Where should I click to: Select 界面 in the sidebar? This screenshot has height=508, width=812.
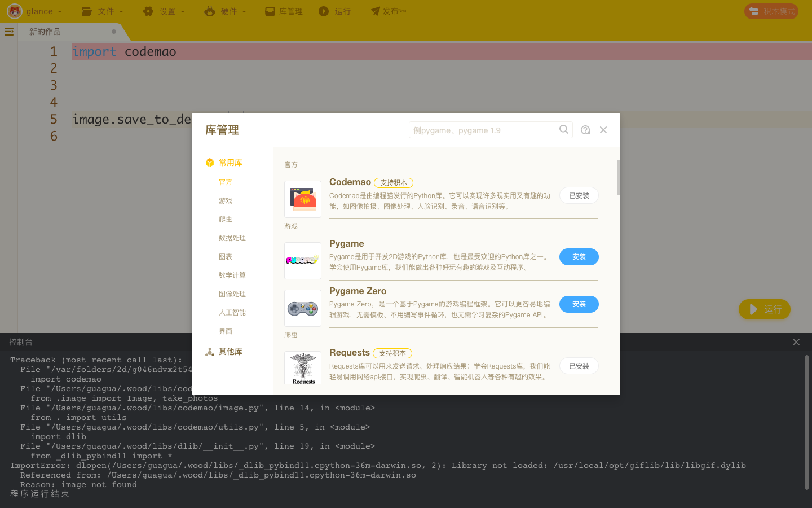(226, 331)
